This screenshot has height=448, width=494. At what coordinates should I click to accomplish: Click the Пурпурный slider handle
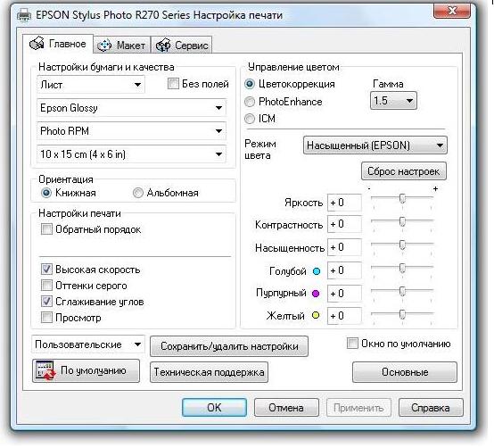click(x=402, y=291)
